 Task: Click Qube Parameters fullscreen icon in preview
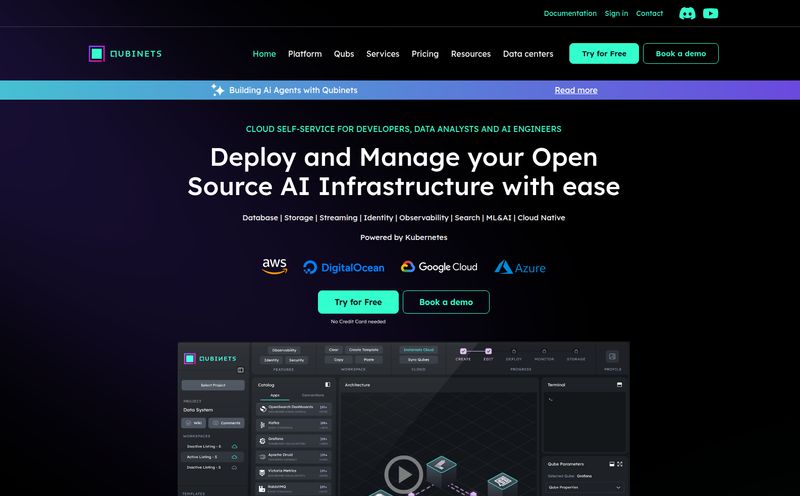tap(620, 464)
